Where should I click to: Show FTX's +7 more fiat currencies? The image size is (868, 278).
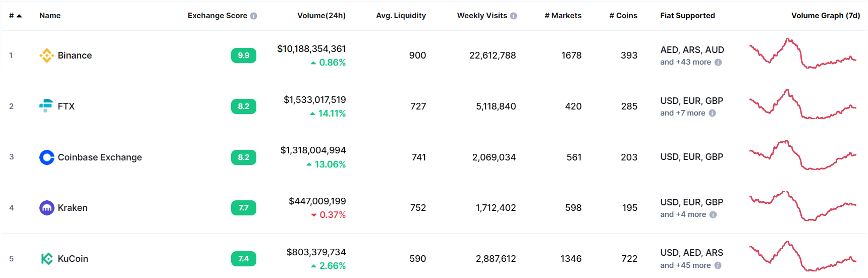point(683,113)
